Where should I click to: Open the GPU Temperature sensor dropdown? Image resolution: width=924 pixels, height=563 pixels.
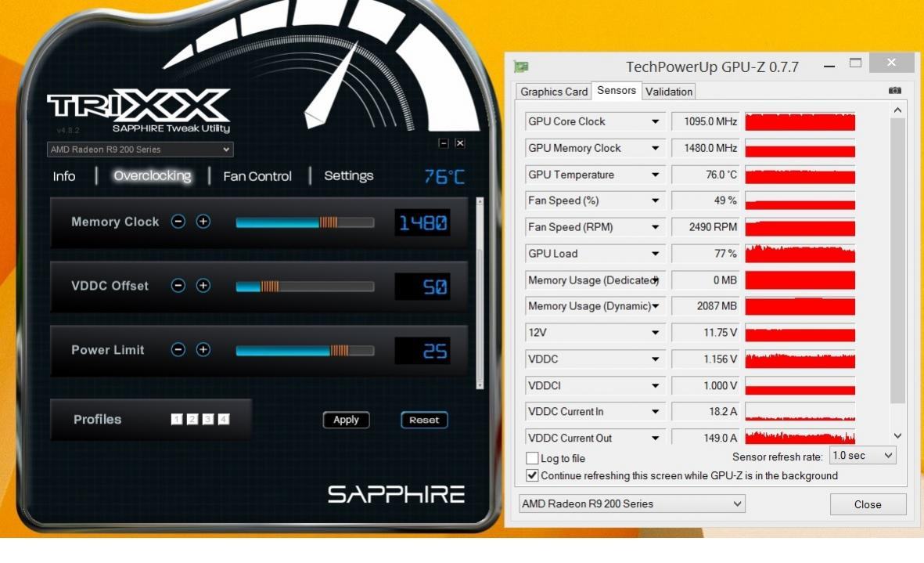[x=656, y=175]
